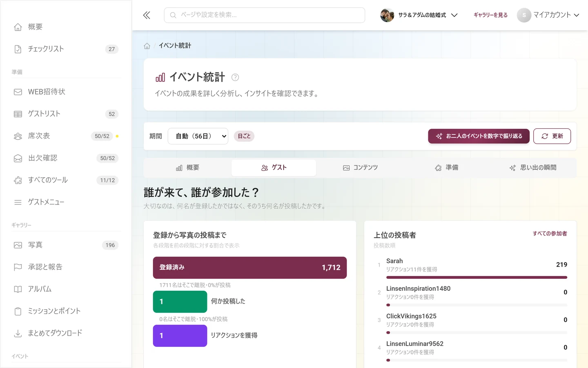Image resolution: width=588 pixels, height=368 pixels.
Task: Open すべてのツール in sidebar
Action: (66, 180)
